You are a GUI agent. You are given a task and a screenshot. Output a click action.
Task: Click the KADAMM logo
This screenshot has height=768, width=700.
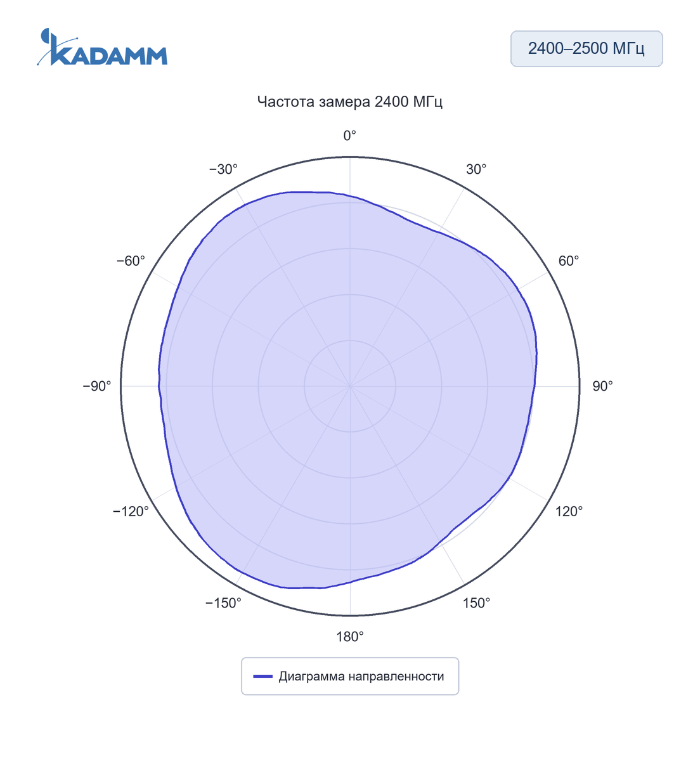click(x=102, y=47)
